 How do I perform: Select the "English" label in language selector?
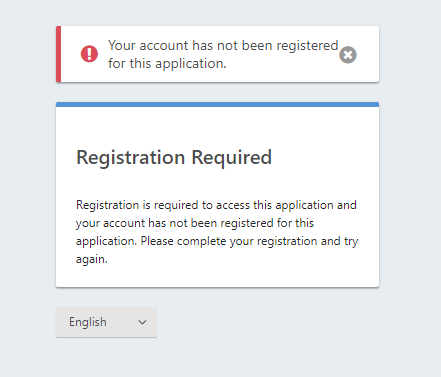pos(88,322)
